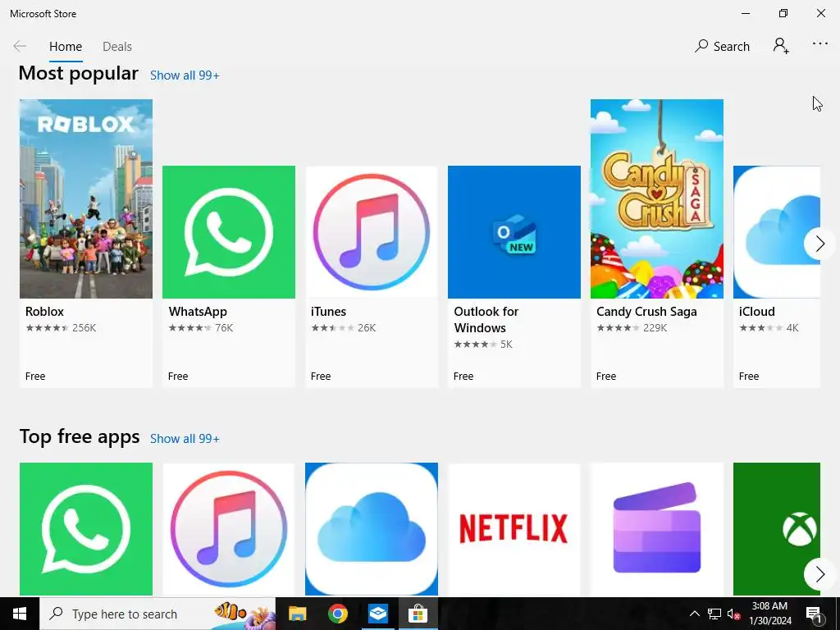Open the Xbox app tile

[x=776, y=529]
